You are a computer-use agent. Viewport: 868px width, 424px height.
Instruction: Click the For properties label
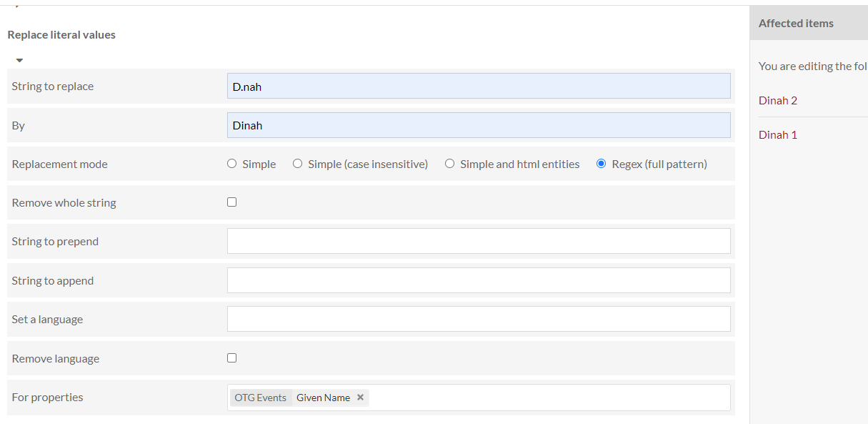[47, 398]
